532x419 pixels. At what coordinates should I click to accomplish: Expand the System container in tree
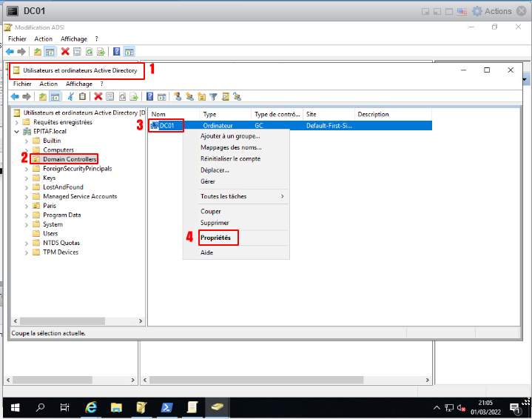27,224
